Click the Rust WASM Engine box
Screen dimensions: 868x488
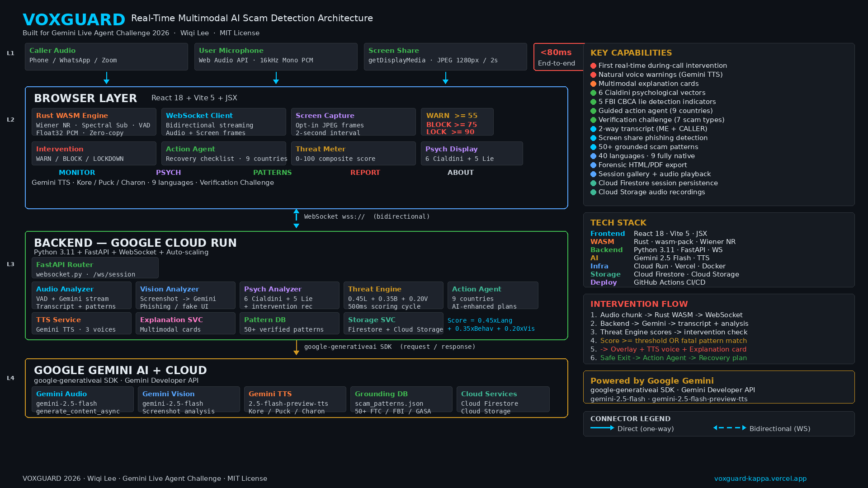click(x=94, y=122)
